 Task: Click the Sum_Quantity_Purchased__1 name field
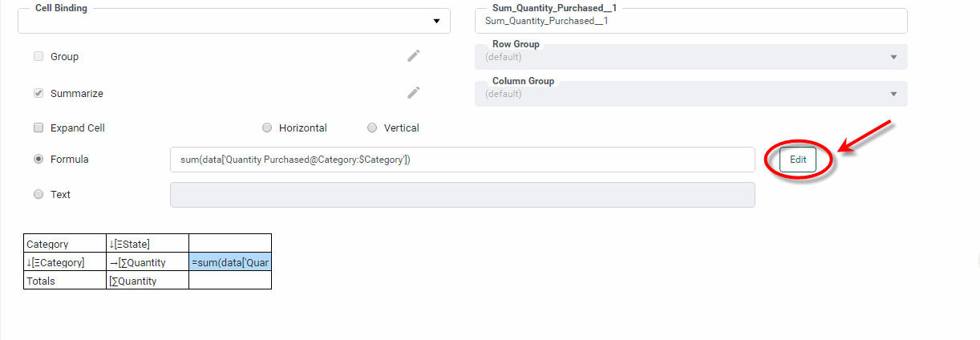690,22
